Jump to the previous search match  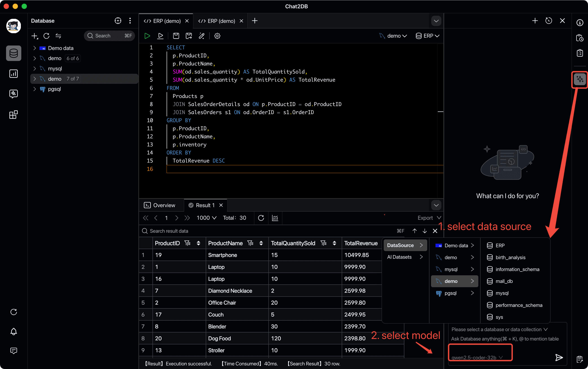(414, 231)
